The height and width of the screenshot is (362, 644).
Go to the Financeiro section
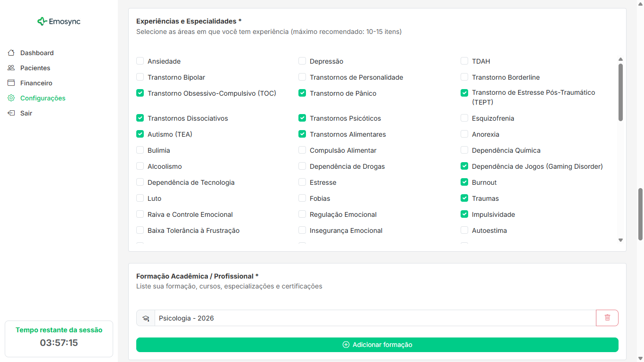tap(36, 83)
